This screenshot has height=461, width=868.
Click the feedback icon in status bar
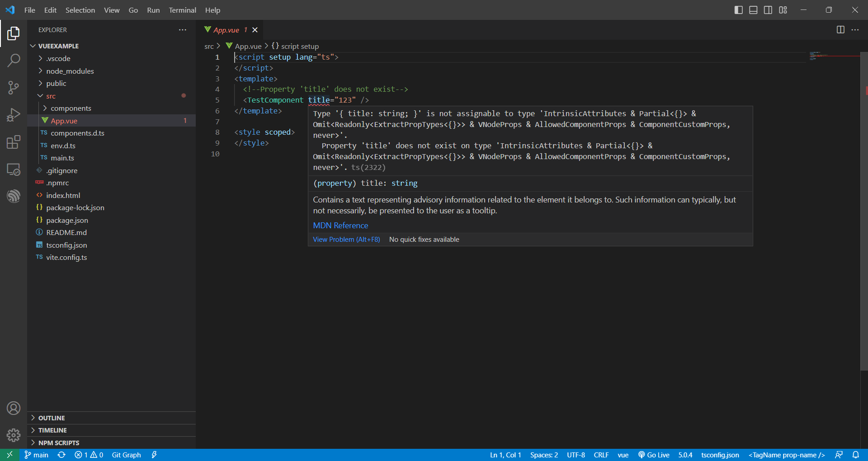click(839, 455)
